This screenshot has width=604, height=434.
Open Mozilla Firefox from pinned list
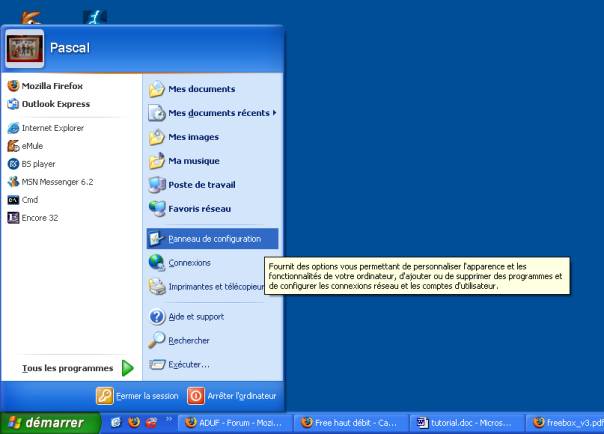[71, 85]
